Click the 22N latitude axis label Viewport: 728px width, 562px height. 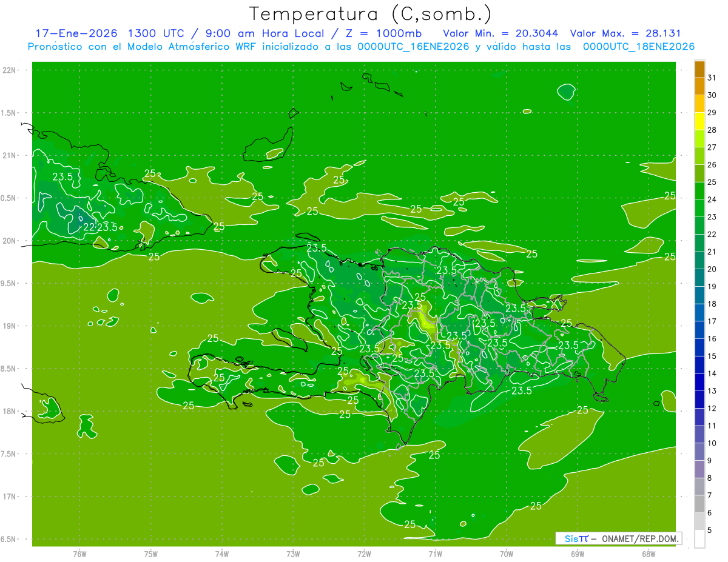(x=10, y=70)
